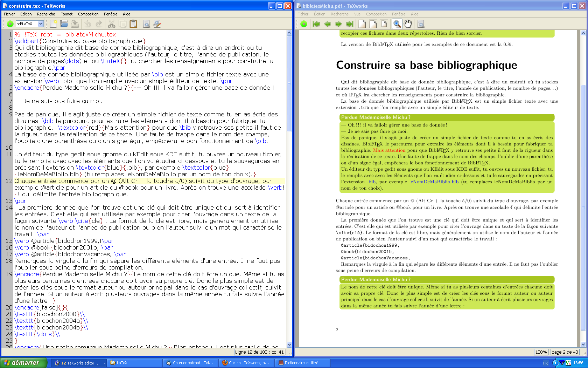
Task: Click '12 TeXworks editor' taskbar group
Action: [79, 363]
